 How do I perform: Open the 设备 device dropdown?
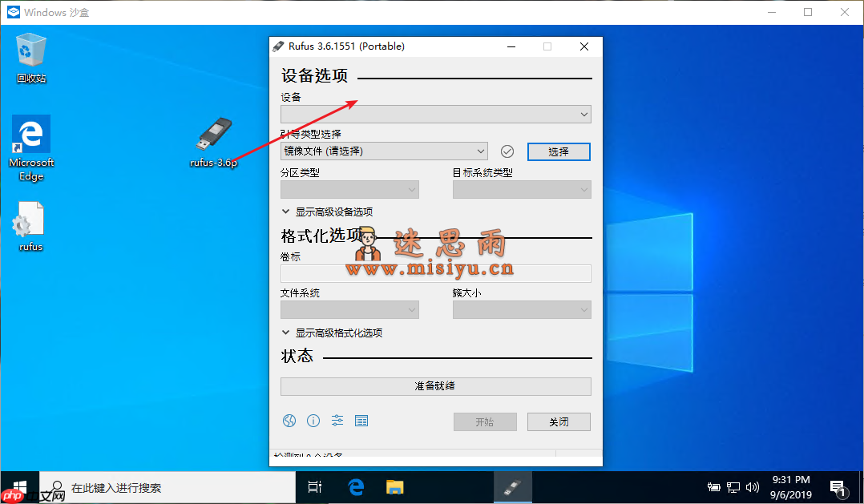pyautogui.click(x=435, y=114)
